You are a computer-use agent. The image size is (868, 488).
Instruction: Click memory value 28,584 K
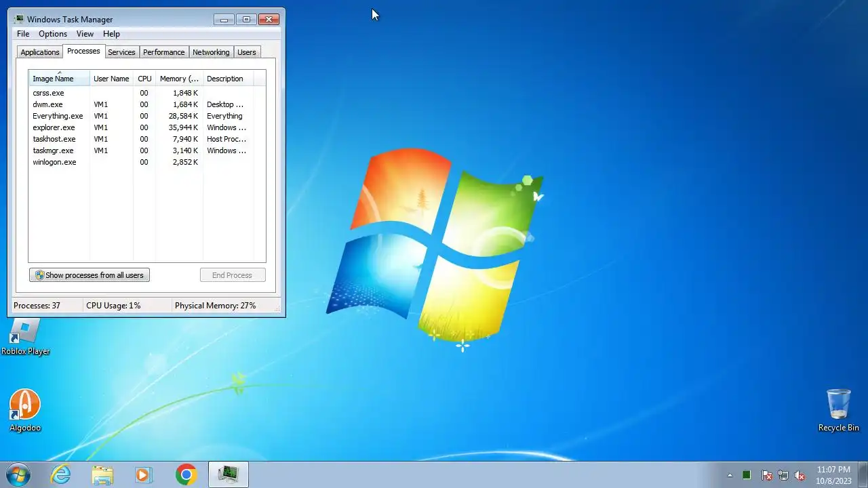(182, 116)
